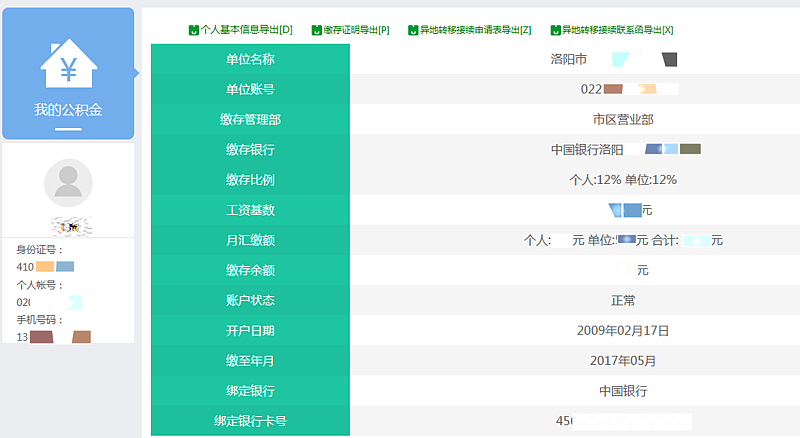The image size is (800, 438).
Task: Select the 缴存比例 row label
Action: [250, 180]
